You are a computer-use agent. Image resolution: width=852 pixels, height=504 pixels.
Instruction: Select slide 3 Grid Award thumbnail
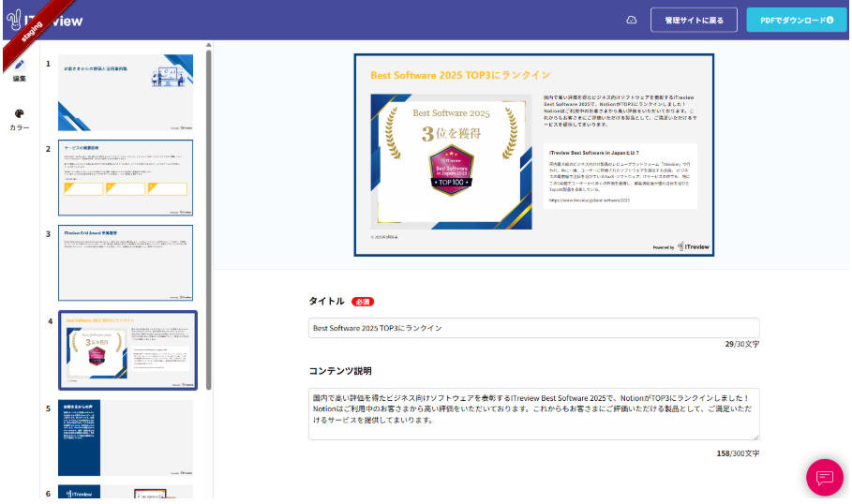[x=126, y=263]
